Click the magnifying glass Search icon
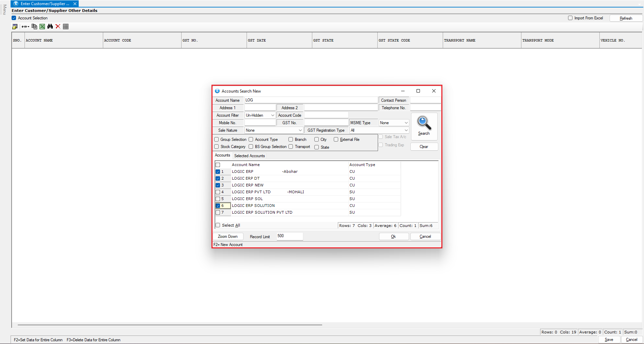644x344 pixels. pyautogui.click(x=424, y=126)
